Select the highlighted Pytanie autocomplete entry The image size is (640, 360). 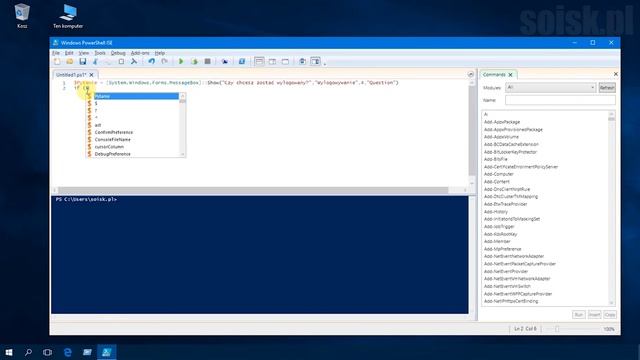pos(136,96)
